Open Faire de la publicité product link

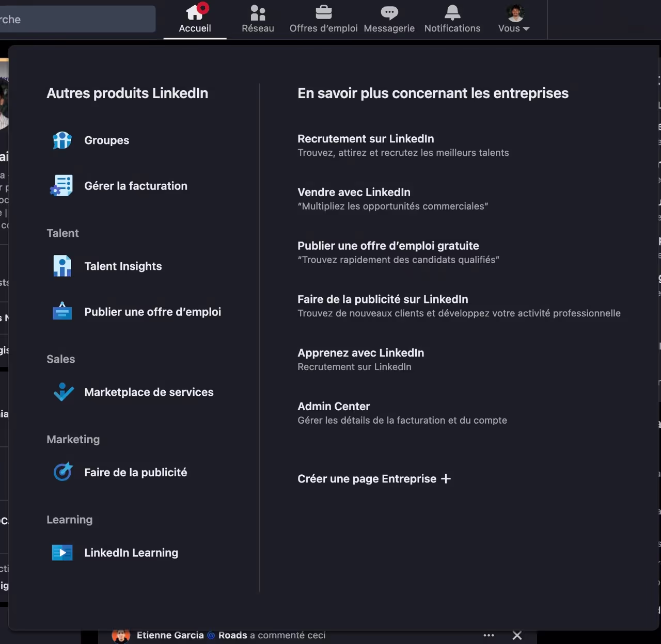pos(135,473)
